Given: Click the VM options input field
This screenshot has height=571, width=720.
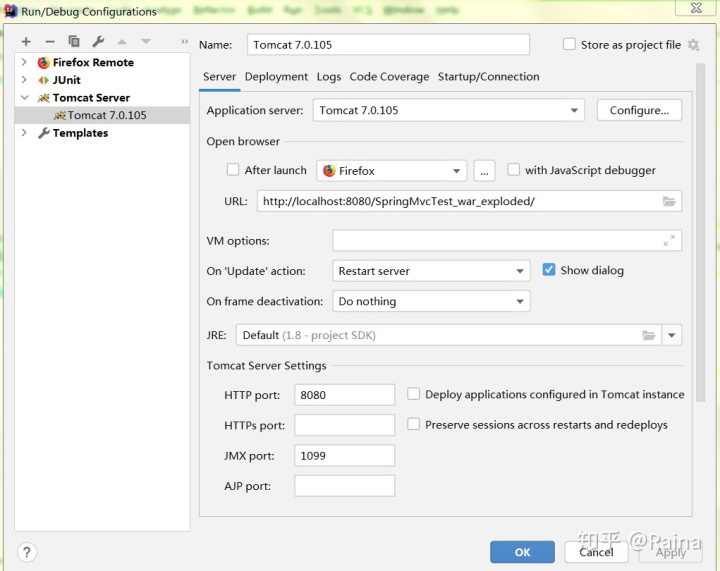Looking at the screenshot, I should (x=507, y=241).
